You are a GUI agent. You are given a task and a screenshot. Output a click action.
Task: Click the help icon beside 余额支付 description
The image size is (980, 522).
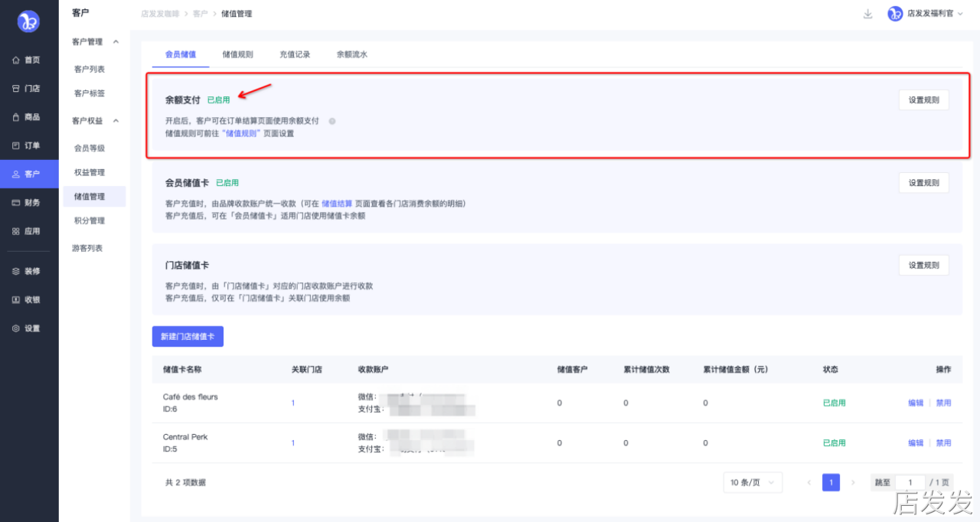[332, 121]
